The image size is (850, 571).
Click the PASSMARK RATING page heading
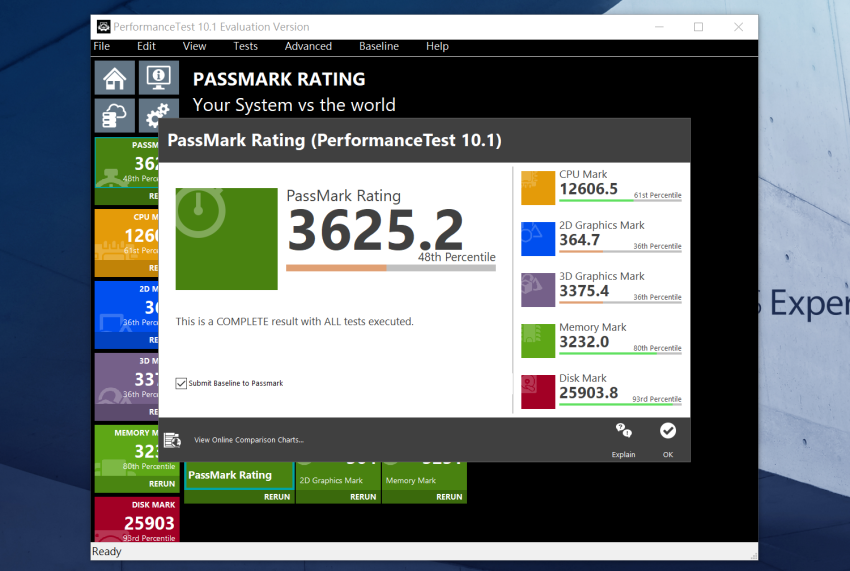point(279,79)
